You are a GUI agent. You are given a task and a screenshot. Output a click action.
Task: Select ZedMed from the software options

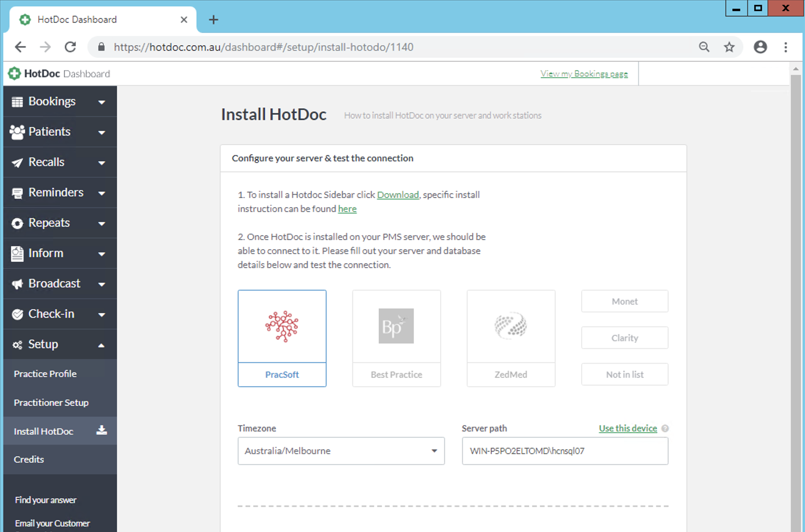510,338
